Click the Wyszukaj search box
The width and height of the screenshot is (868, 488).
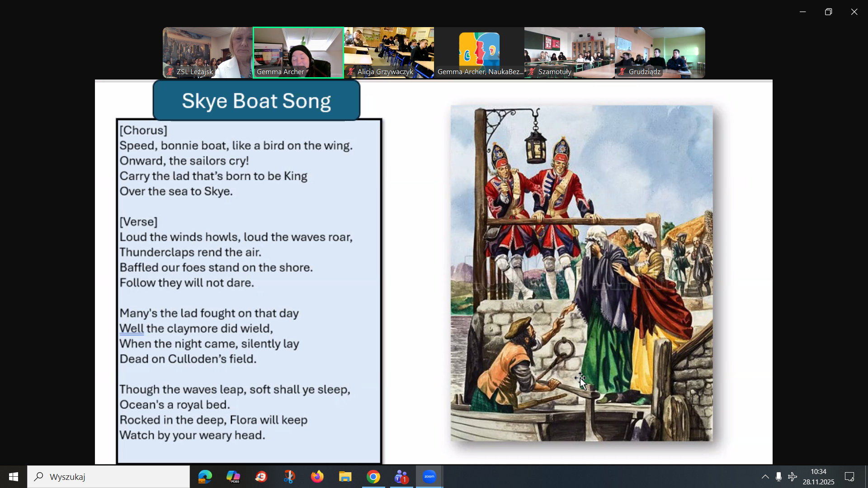pyautogui.click(x=108, y=477)
